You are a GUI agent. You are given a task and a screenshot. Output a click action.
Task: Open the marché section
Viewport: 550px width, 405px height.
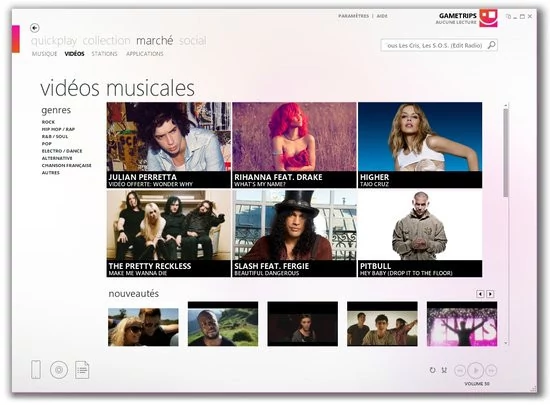155,41
